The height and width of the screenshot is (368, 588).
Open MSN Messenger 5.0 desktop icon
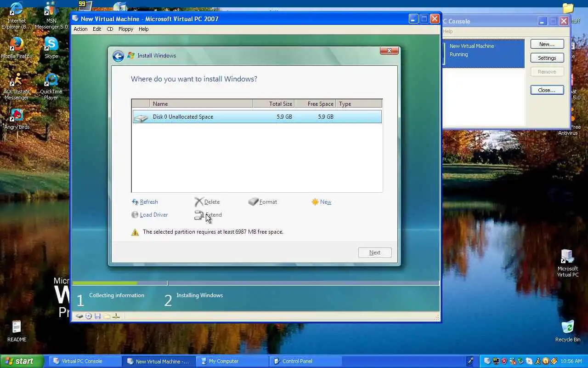click(51, 15)
